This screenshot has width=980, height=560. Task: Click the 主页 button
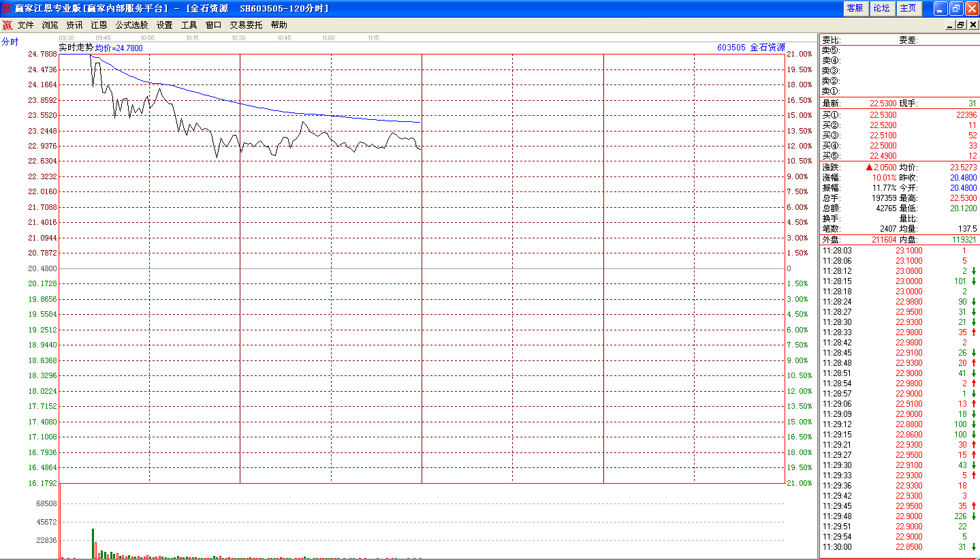[908, 8]
